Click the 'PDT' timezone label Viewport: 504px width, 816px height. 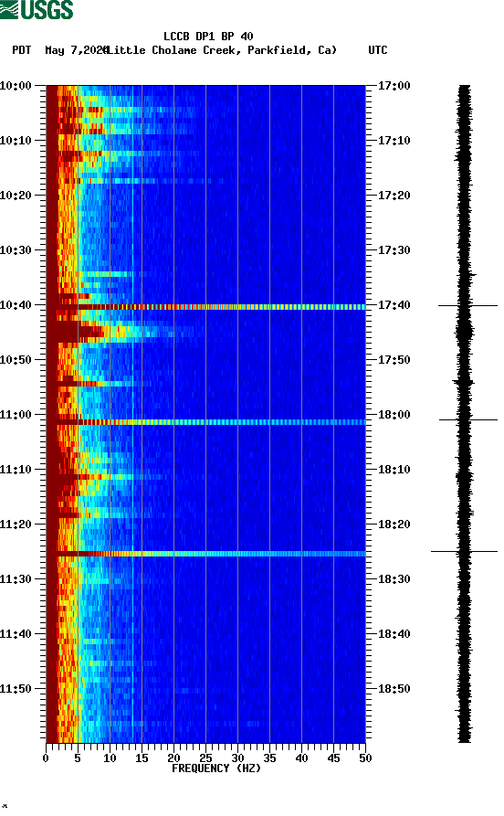click(22, 50)
